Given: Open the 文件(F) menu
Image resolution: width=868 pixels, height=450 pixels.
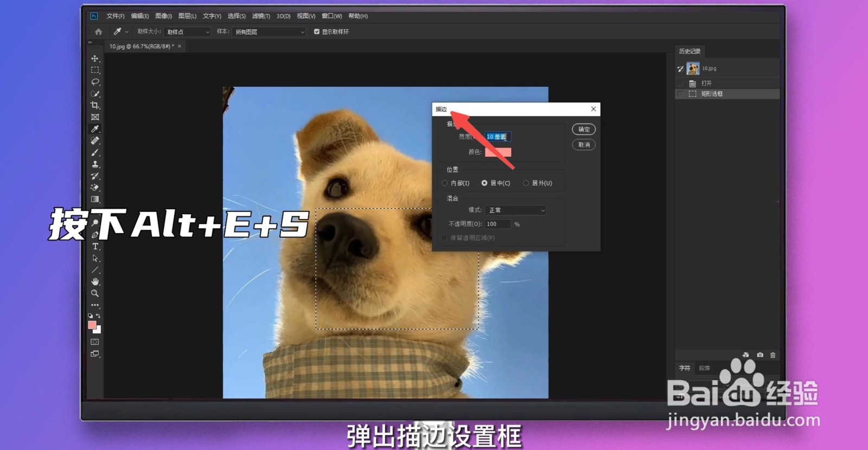Looking at the screenshot, I should [116, 16].
